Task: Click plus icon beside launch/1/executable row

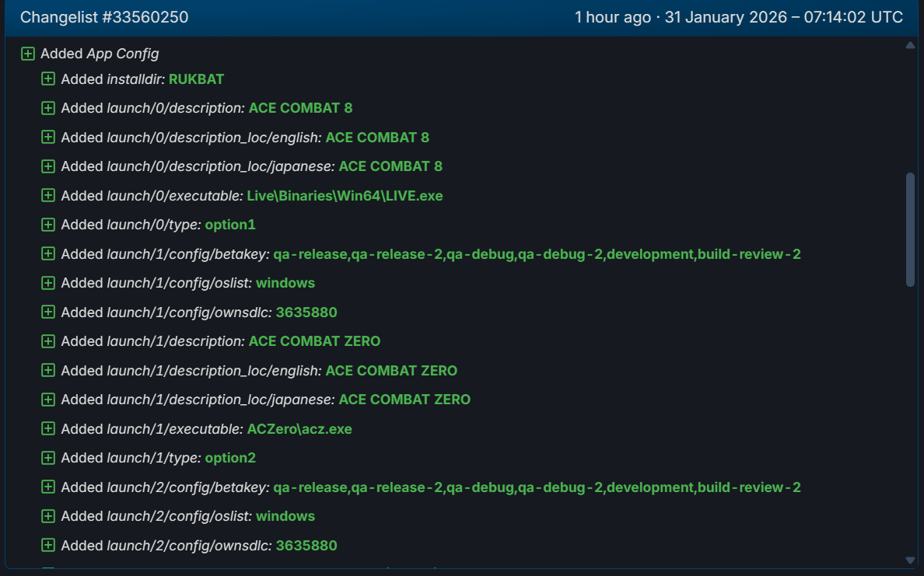Action: pyautogui.click(x=48, y=429)
